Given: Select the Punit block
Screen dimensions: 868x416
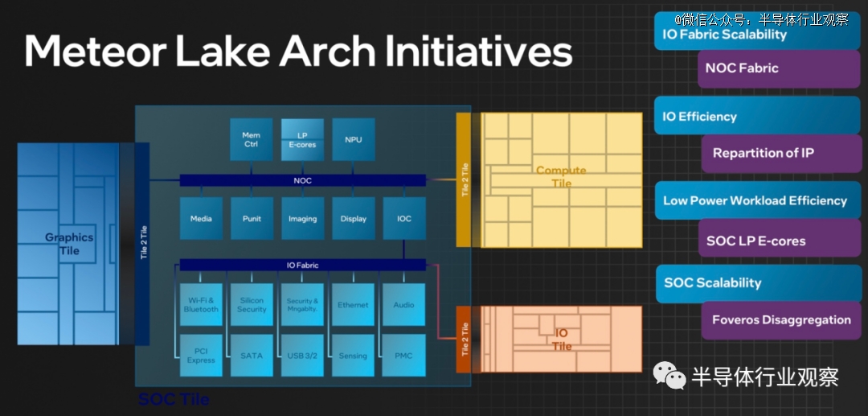Looking at the screenshot, I should click(252, 218).
